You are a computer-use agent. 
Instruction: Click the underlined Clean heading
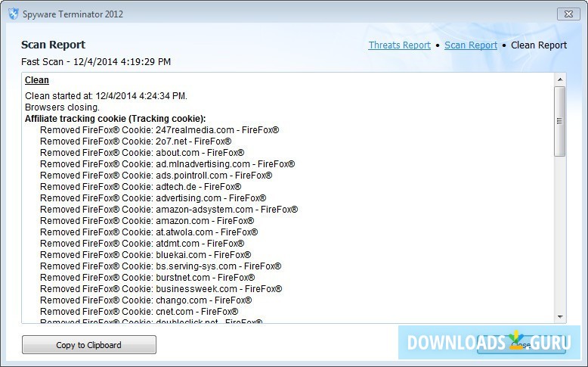point(37,80)
